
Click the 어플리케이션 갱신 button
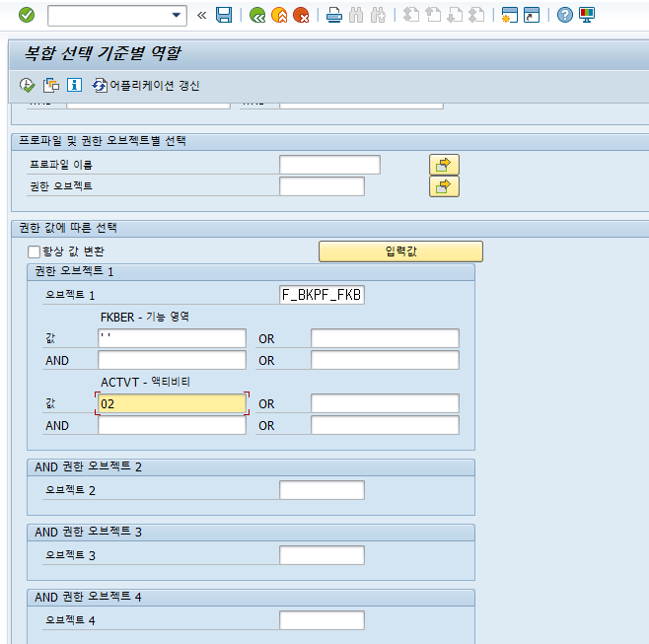coord(145,85)
